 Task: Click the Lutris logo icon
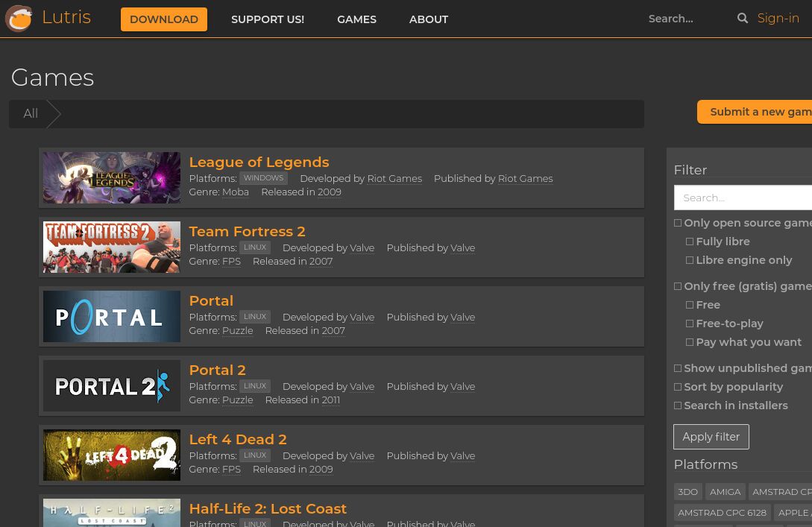pos(19,19)
